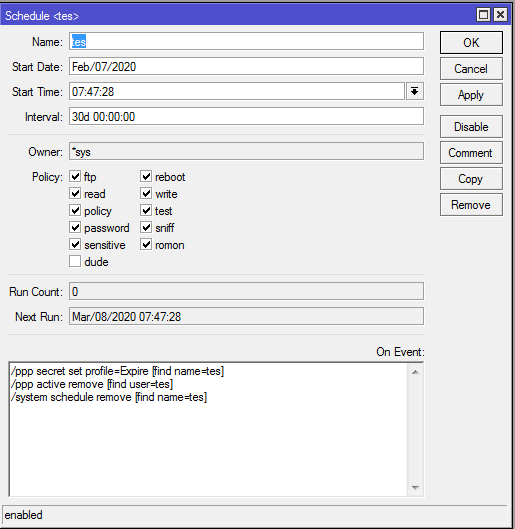Viewport: 515px width, 529px height.
Task: Toggle the policy permission checkbox
Action: pos(75,211)
